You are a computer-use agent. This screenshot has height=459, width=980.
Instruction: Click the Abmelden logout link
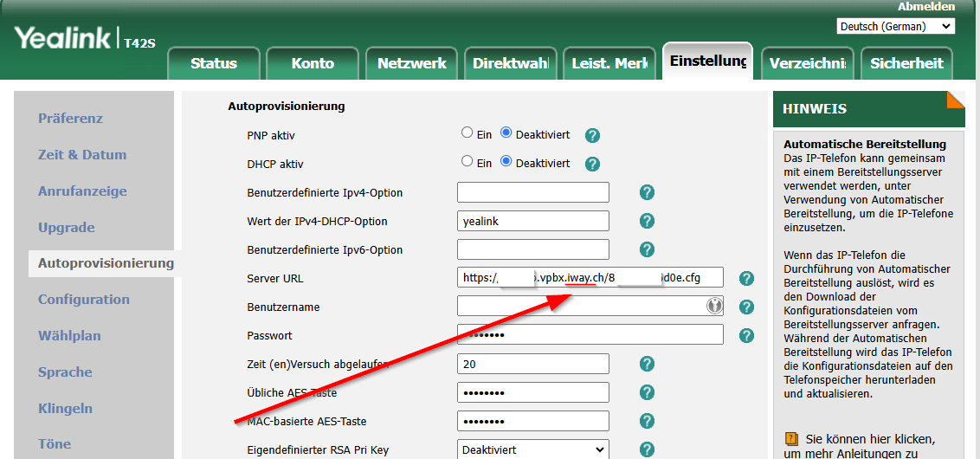tap(926, 7)
